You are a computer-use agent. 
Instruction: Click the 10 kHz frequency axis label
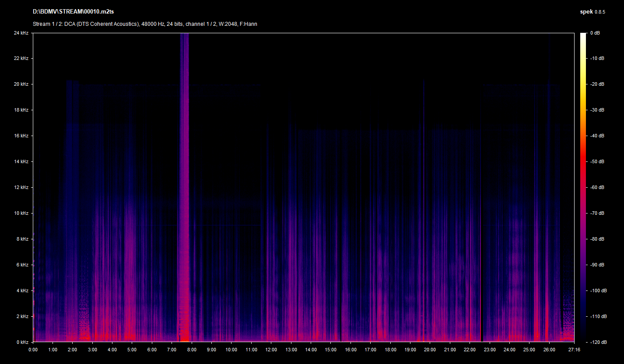[21, 213]
